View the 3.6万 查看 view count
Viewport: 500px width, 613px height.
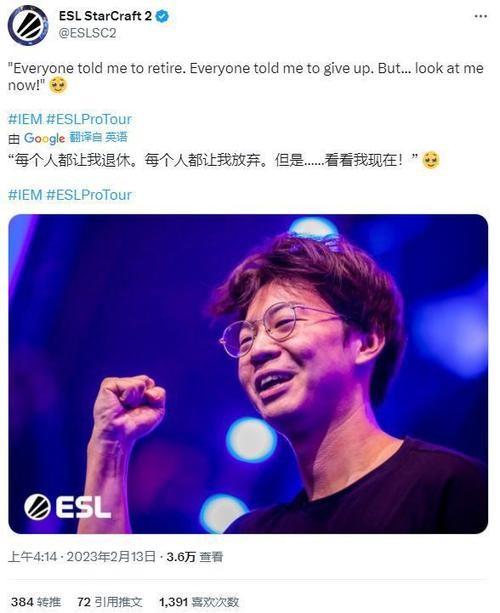[195, 557]
